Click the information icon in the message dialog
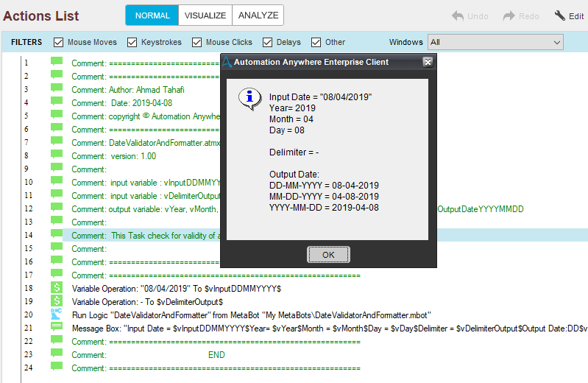588x383 pixels. [x=249, y=99]
